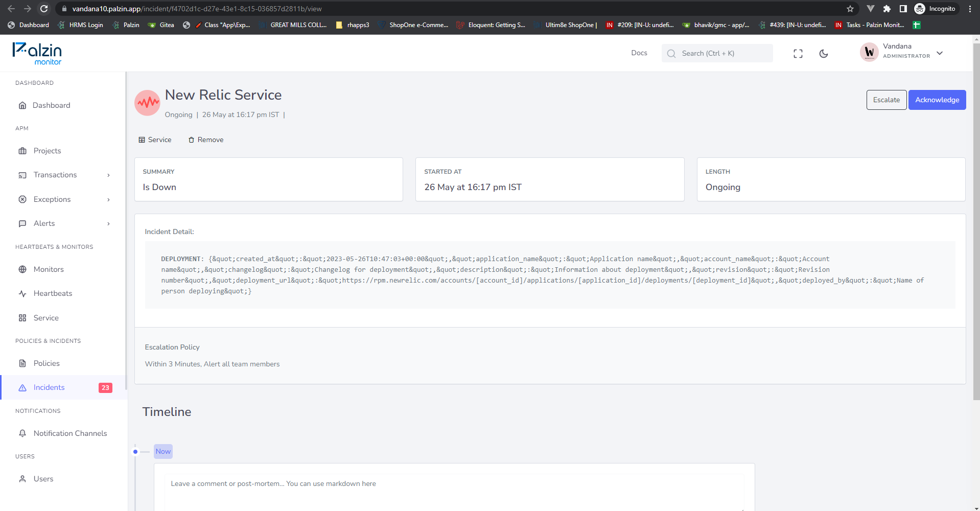Acknowledge the incident
This screenshot has width=980, height=511.
(937, 100)
